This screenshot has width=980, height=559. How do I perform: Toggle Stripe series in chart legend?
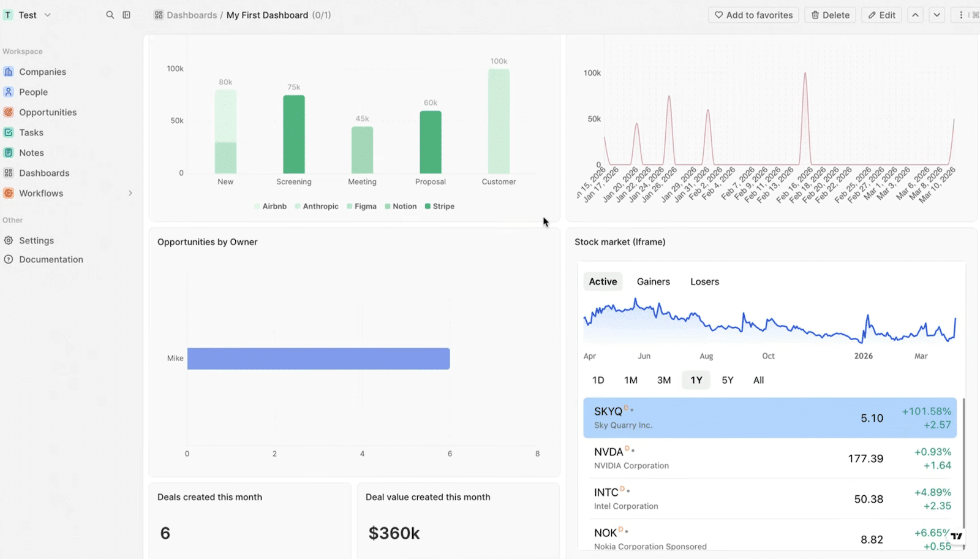(440, 207)
